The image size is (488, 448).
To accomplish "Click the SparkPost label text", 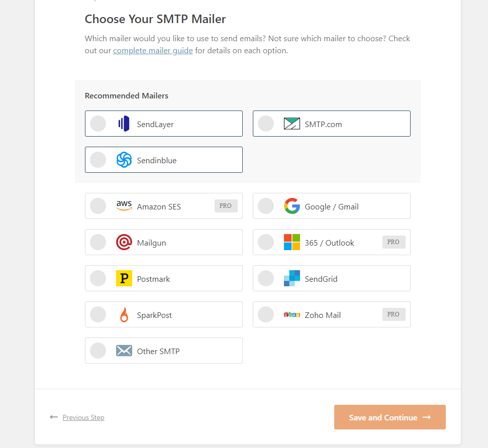I will click(154, 315).
